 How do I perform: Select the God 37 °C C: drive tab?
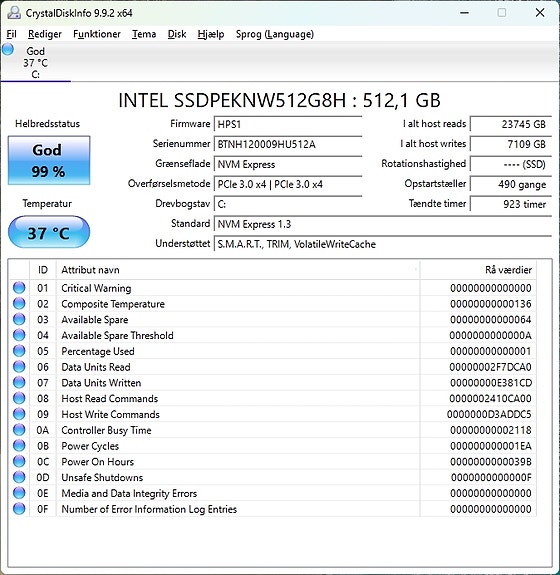[36, 62]
